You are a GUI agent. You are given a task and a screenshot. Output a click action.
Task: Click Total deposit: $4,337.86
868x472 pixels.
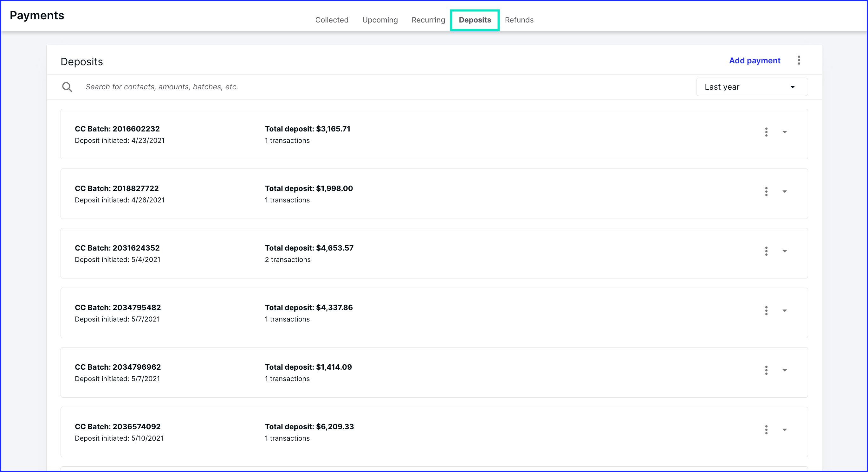(309, 308)
